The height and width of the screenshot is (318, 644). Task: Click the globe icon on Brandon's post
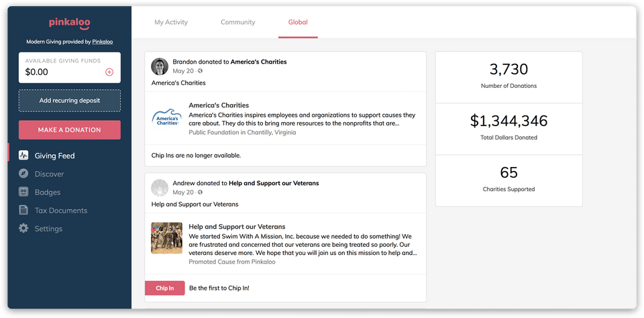tap(200, 71)
